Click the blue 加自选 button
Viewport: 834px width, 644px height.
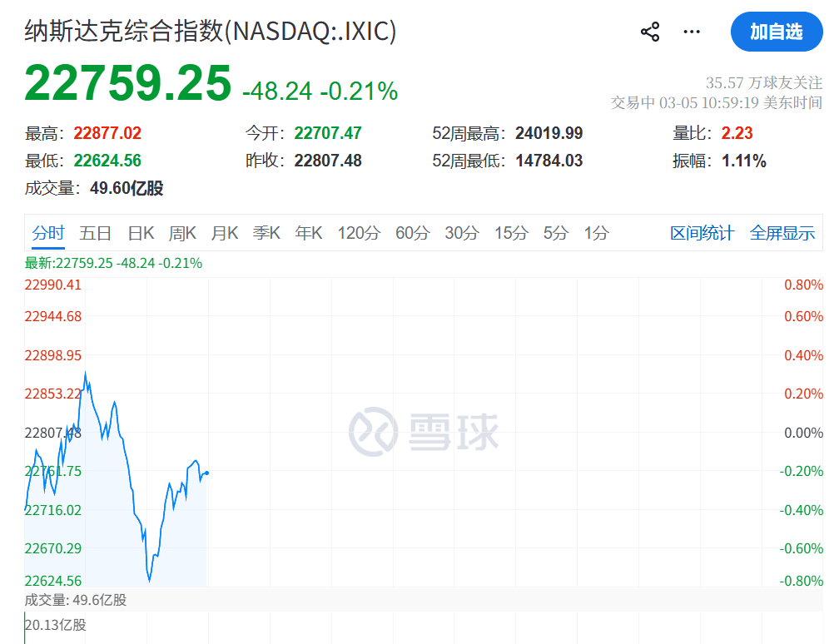pos(777,32)
